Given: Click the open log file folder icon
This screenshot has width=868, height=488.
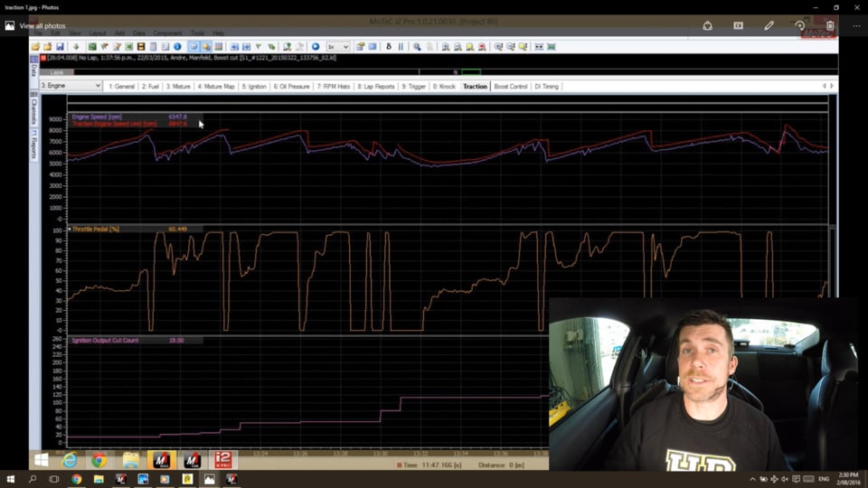Looking at the screenshot, I should tap(36, 46).
